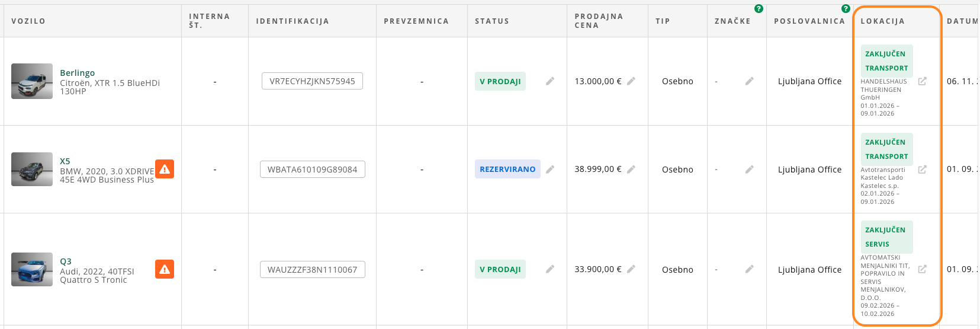Open external link for Handelshaus Thueringen location
The image size is (980, 329).
922,81
